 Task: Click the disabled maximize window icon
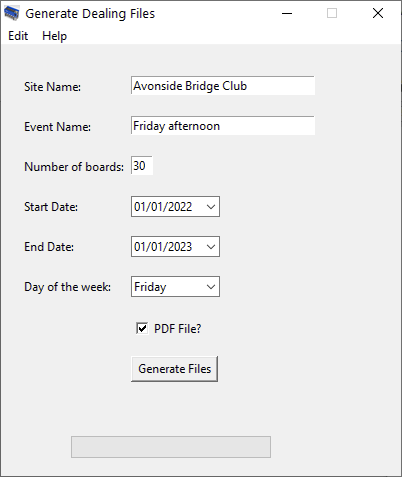click(x=332, y=13)
